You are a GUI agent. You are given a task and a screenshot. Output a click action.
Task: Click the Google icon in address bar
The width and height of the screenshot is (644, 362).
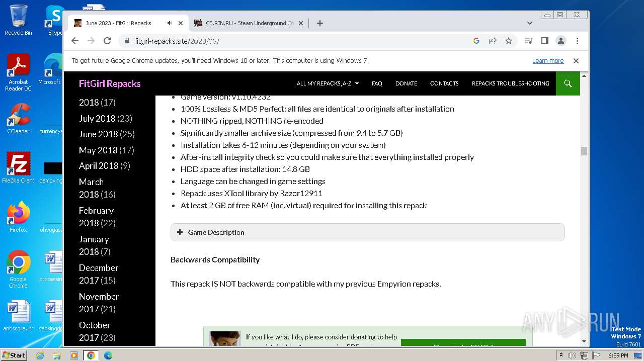[476, 41]
